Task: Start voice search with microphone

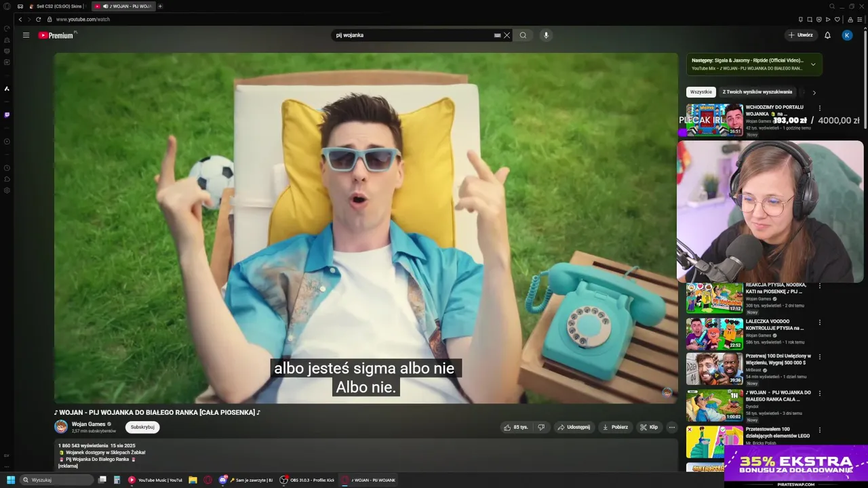Action: tap(546, 35)
